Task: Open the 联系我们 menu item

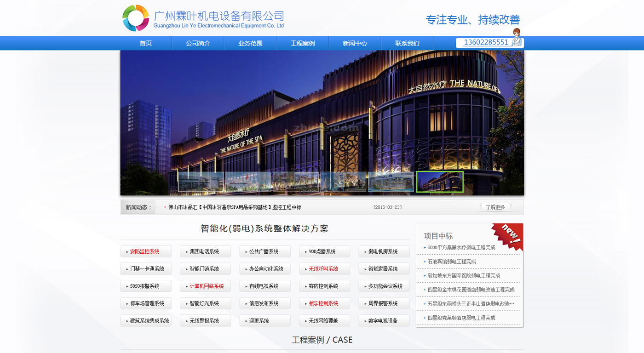Action: 407,43
